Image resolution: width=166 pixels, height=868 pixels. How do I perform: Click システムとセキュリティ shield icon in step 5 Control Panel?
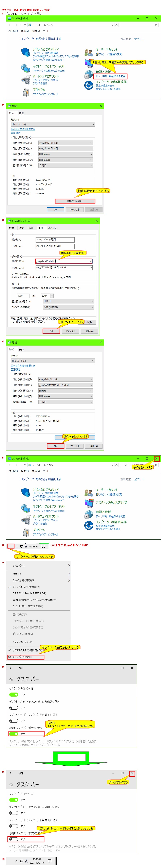tap(26, 492)
